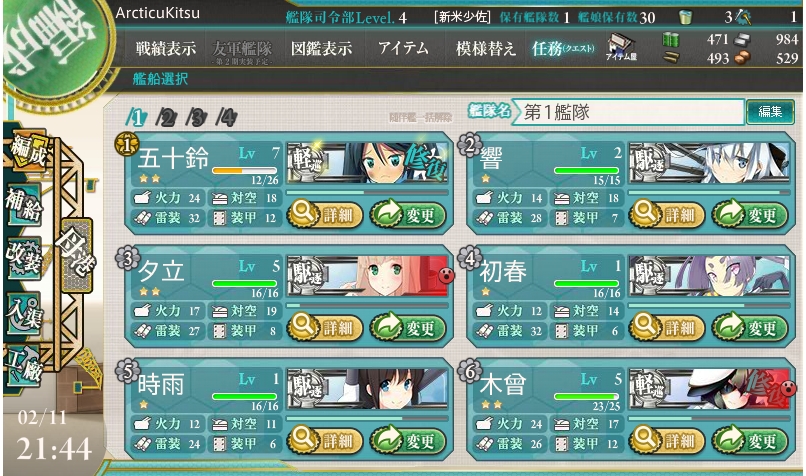806x476 pixels.
Task: Click the 第1艦隊 fleet name field
Action: [629, 112]
